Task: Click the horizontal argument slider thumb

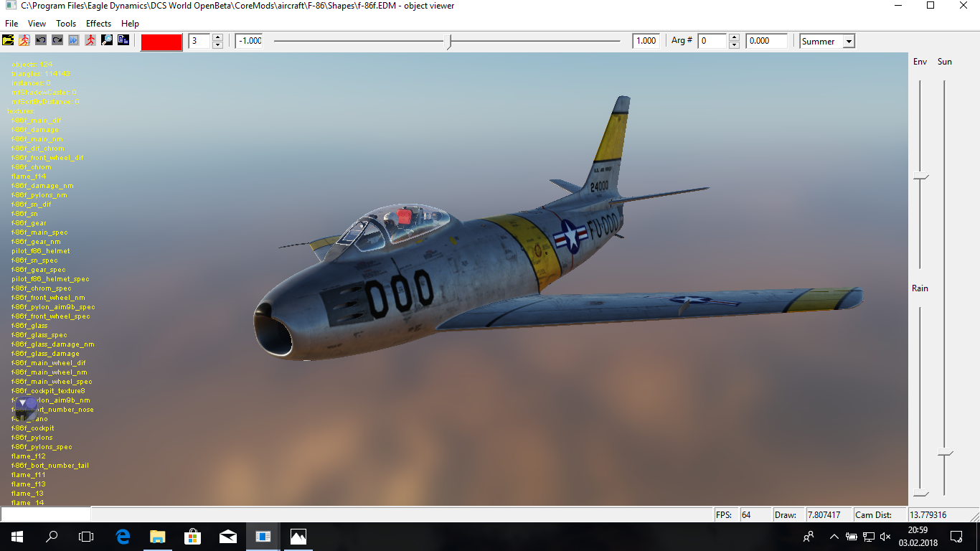Action: [x=449, y=42]
